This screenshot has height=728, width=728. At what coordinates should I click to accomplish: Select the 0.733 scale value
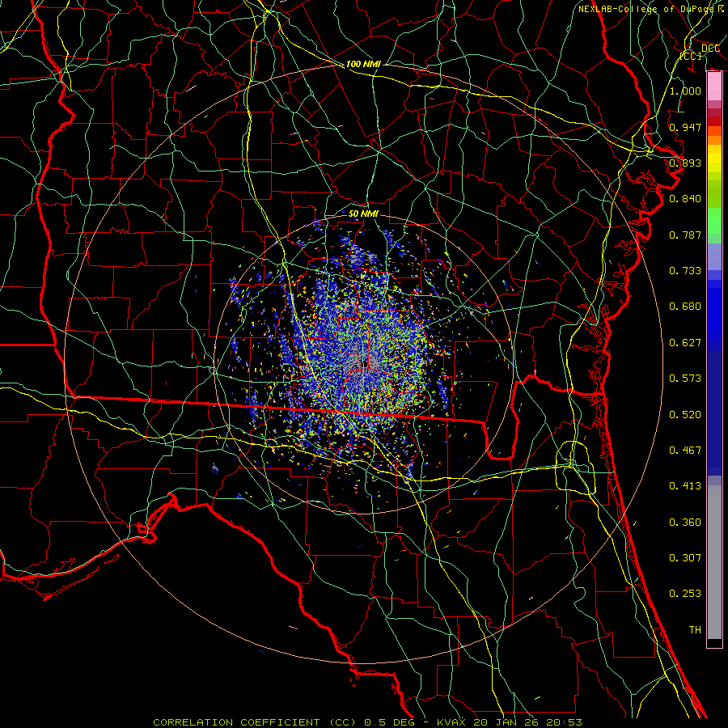point(685,271)
